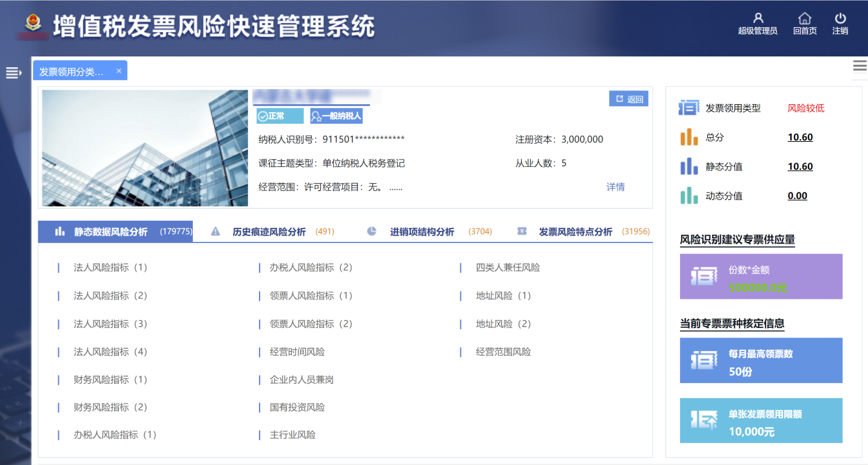This screenshot has width=868, height=465.
Task: Go to 回首页 home icon
Action: pos(804,18)
